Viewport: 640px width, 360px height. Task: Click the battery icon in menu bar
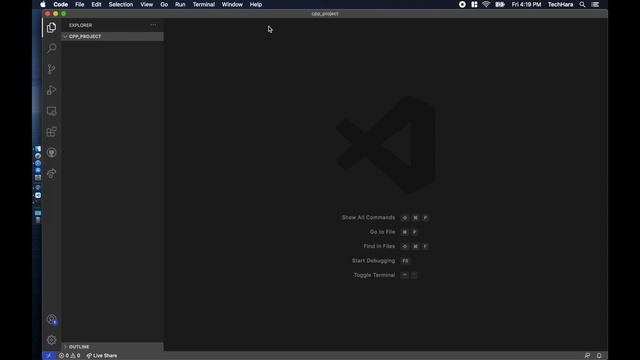click(x=500, y=4)
